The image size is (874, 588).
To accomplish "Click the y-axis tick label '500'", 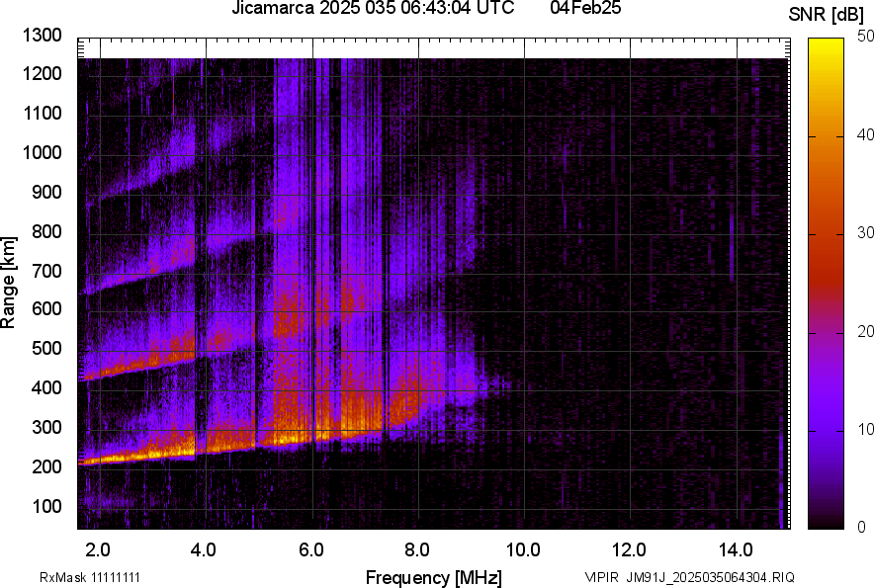I will click(46, 349).
